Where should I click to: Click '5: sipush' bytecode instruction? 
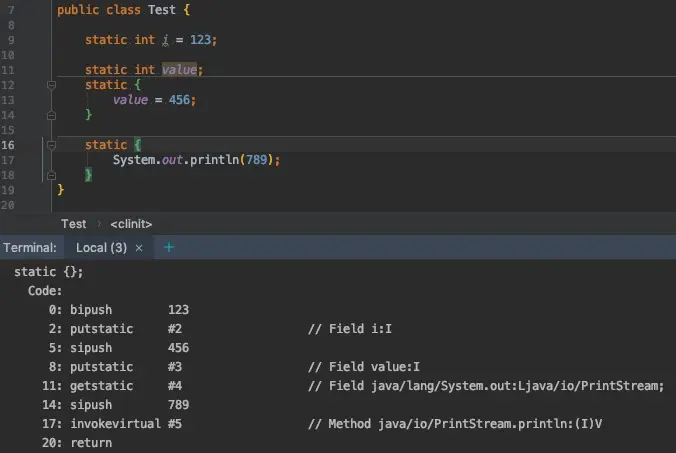pos(80,348)
